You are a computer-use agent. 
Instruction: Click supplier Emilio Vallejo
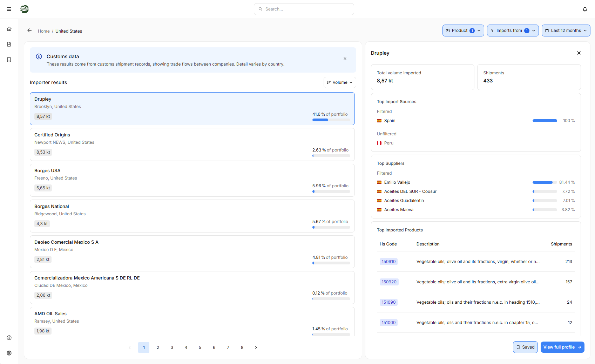(x=397, y=182)
